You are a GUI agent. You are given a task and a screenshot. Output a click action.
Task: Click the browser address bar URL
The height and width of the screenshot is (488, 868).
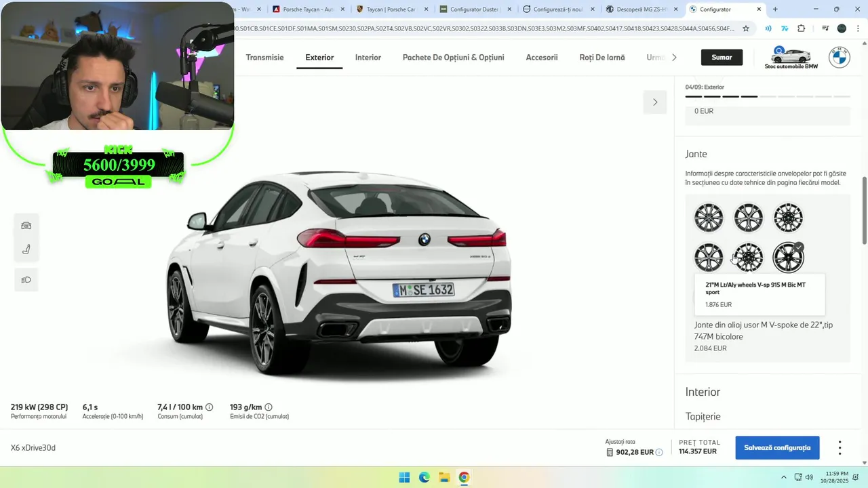[x=484, y=28]
